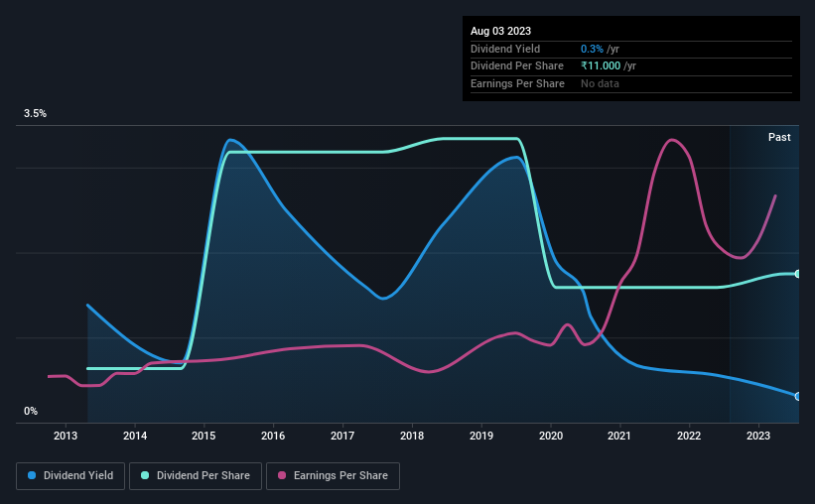Click the Past region label

click(x=779, y=137)
